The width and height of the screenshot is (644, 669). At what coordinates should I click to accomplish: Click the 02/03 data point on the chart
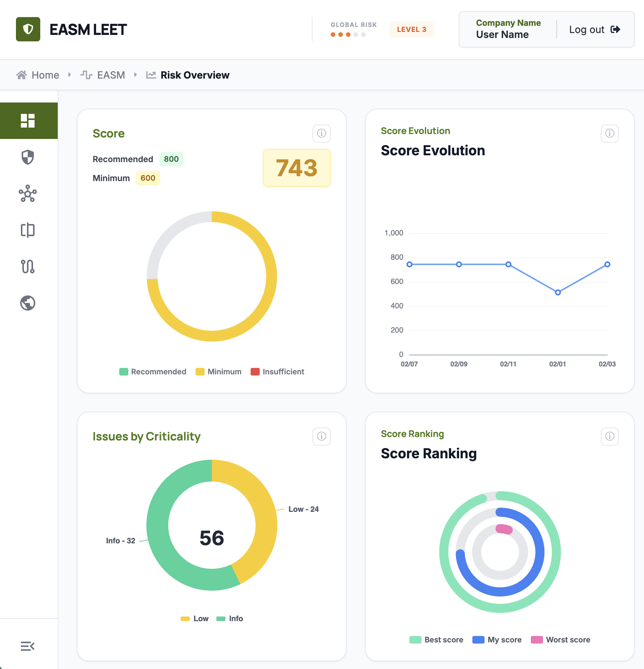click(607, 264)
